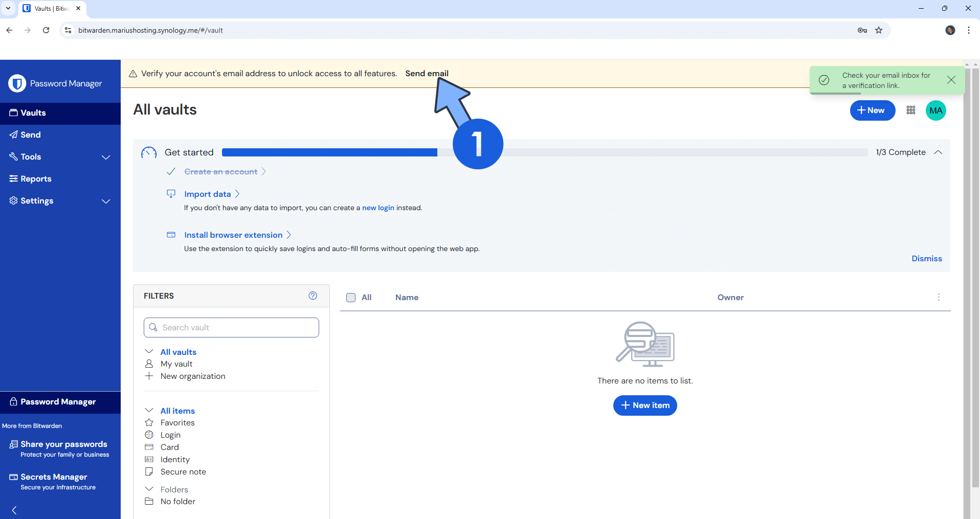The height and width of the screenshot is (519, 980).
Task: Filter by Card type
Action: click(x=169, y=447)
